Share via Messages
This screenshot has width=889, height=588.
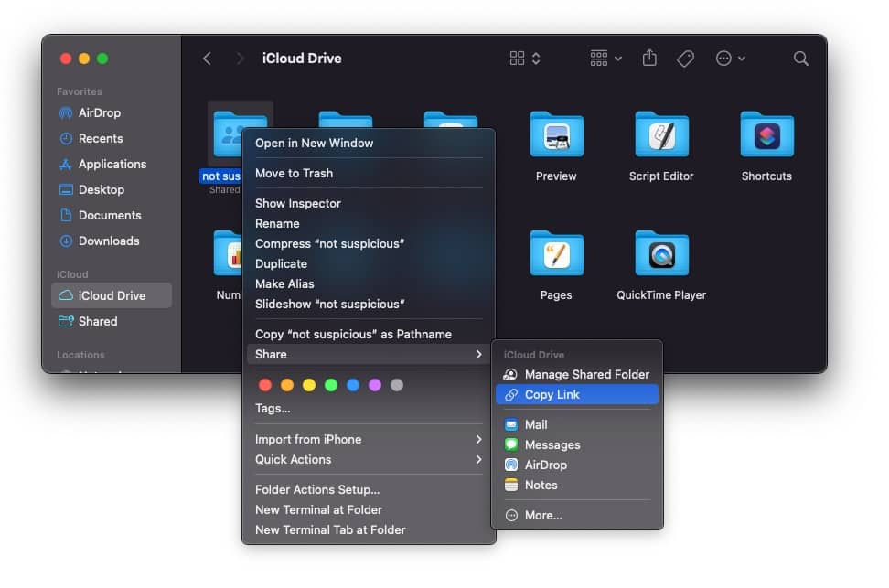point(577,445)
